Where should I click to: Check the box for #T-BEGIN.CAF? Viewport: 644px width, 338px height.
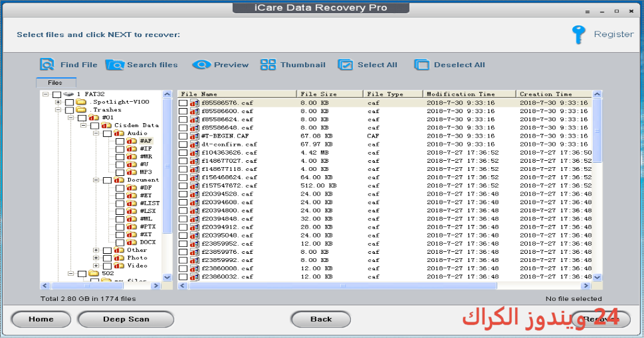[183, 136]
